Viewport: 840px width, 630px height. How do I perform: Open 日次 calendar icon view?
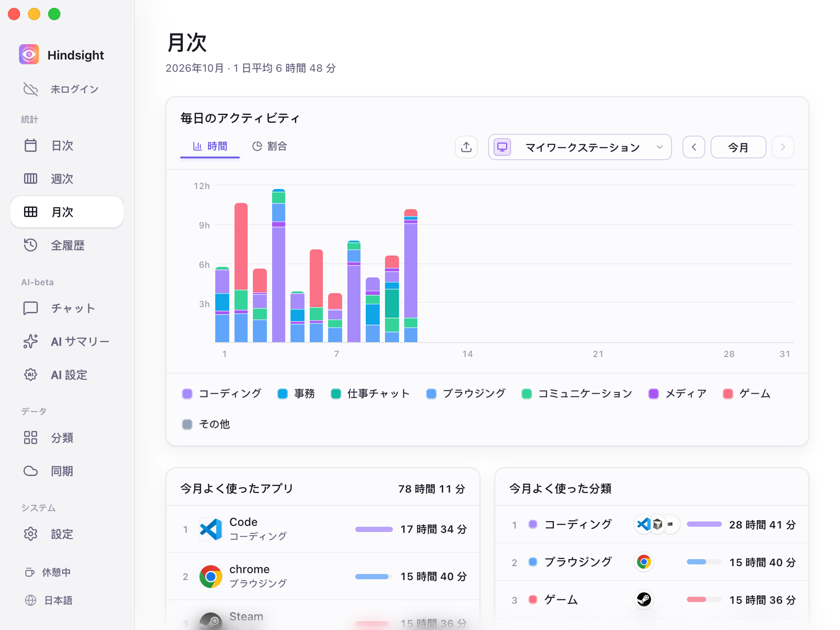coord(31,145)
